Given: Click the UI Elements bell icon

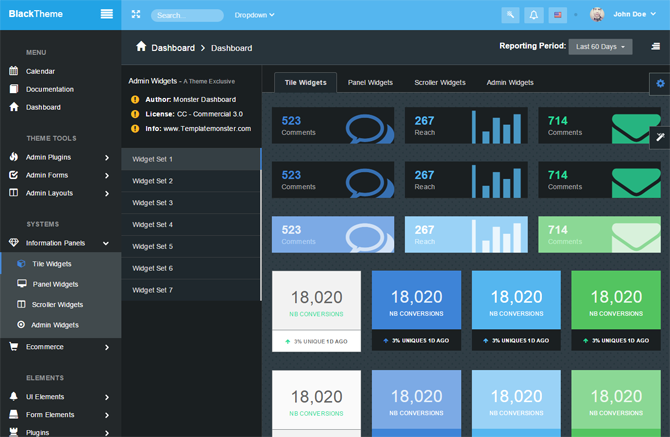Looking at the screenshot, I should click(14, 396).
